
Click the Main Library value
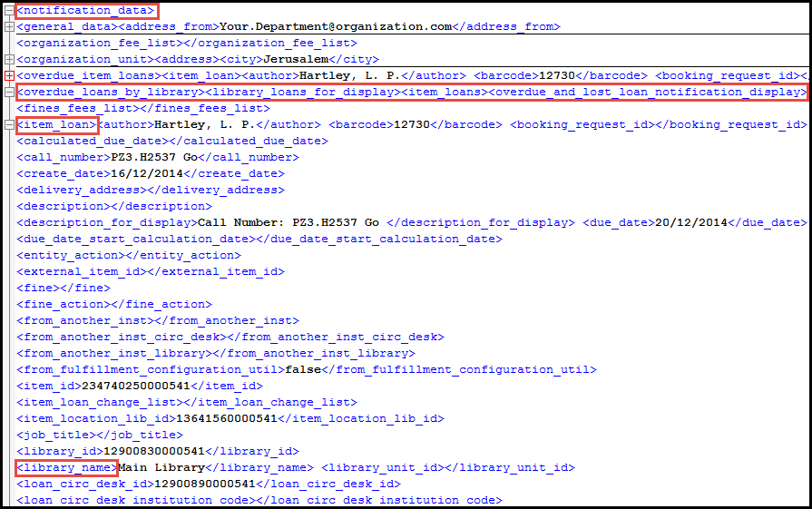(x=161, y=467)
